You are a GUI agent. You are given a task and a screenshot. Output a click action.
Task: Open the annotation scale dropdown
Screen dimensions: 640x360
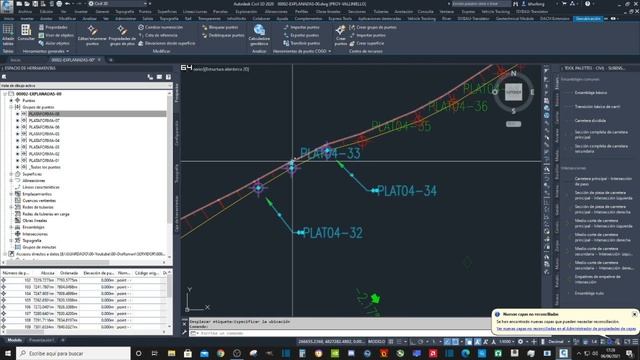[507, 342]
